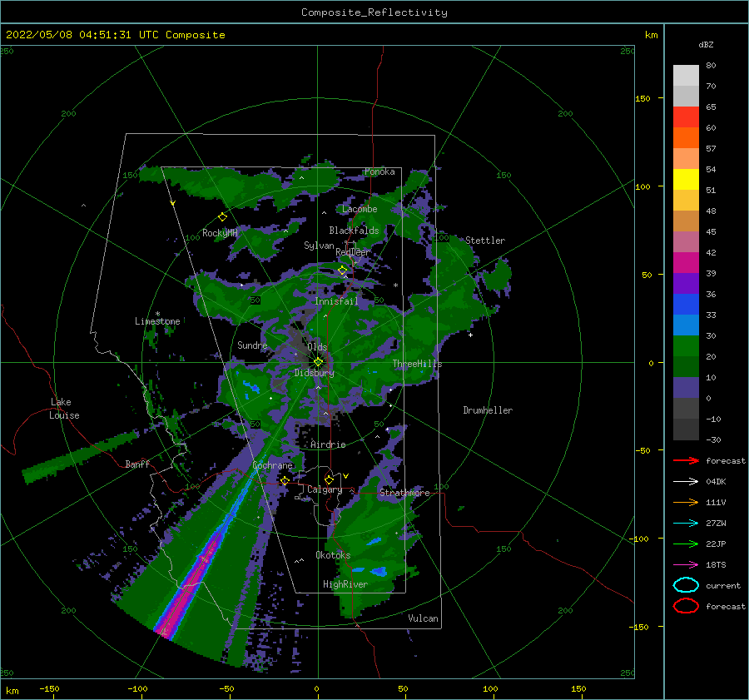Click the RockyMH label

220,233
